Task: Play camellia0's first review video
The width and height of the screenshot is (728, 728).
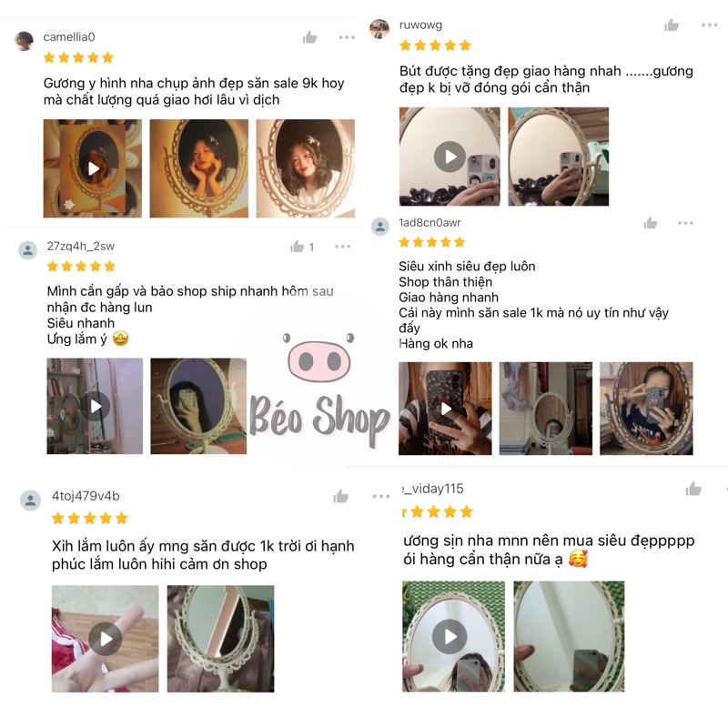Action: [x=94, y=168]
